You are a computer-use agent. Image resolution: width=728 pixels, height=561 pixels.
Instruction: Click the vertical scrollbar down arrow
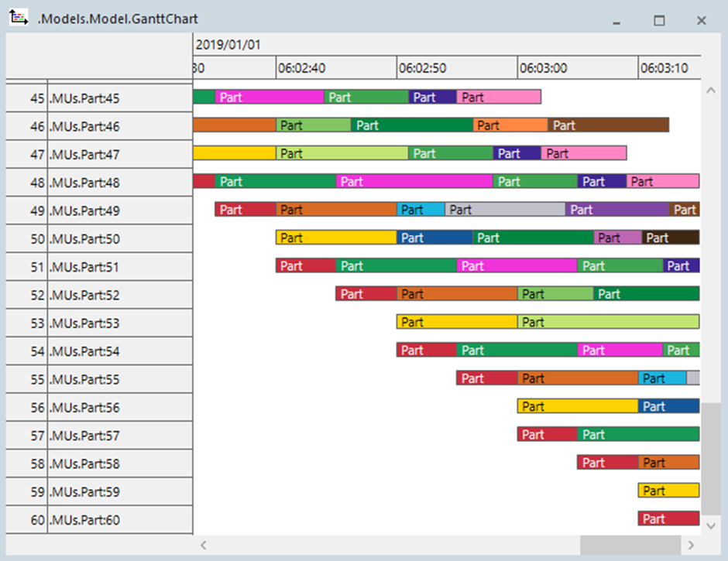[711, 525]
